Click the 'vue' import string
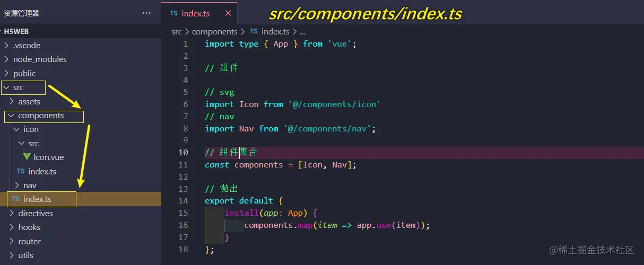 click(340, 44)
